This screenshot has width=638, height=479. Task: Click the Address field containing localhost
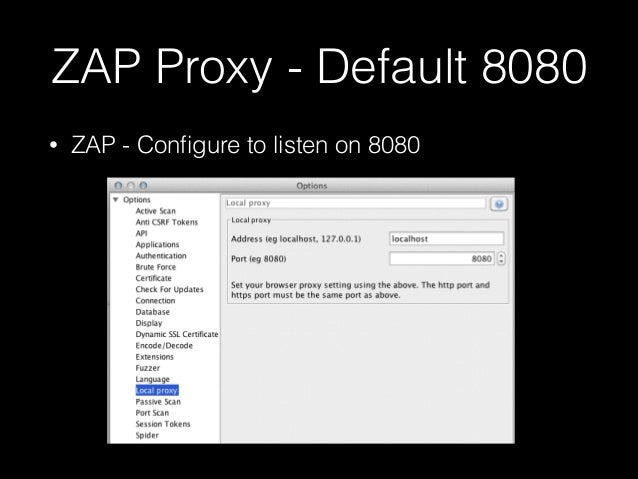click(446, 239)
